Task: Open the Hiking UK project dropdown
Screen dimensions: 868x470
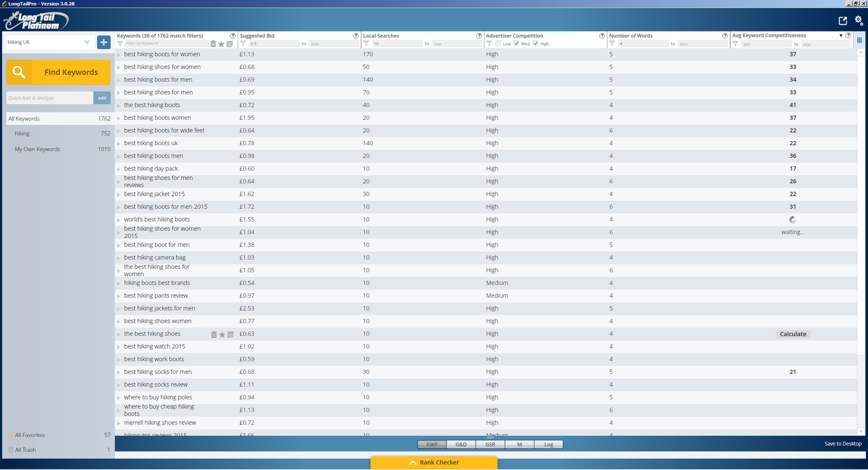Action: [x=86, y=42]
